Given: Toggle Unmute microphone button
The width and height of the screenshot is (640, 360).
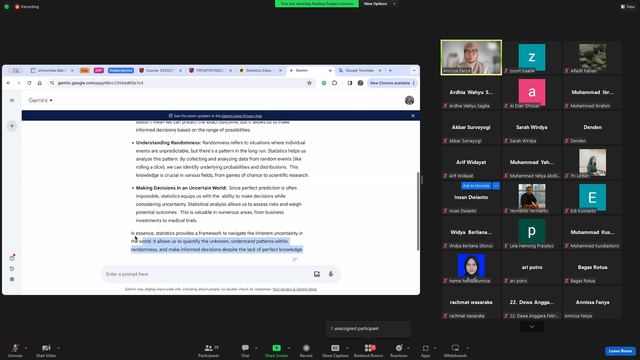Looking at the screenshot, I should 15,351.
